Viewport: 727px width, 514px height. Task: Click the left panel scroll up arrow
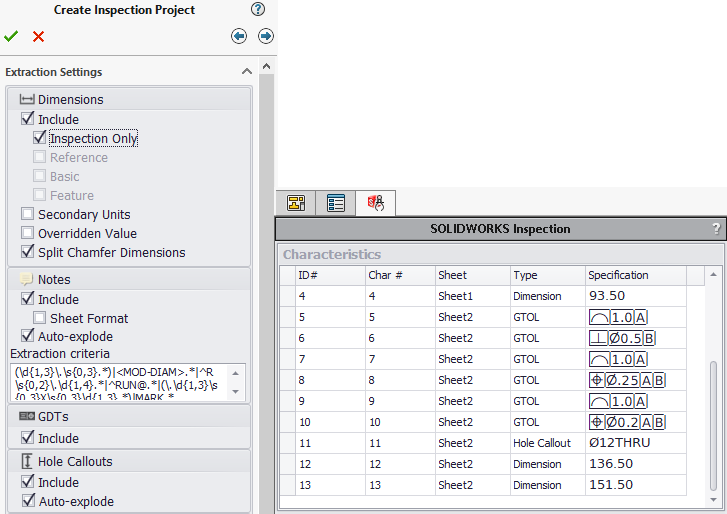coord(266,66)
